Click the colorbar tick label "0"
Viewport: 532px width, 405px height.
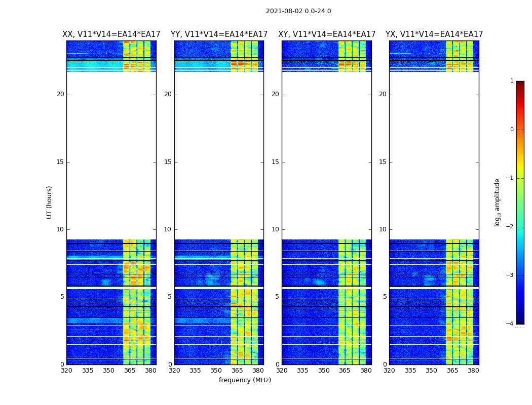point(512,130)
